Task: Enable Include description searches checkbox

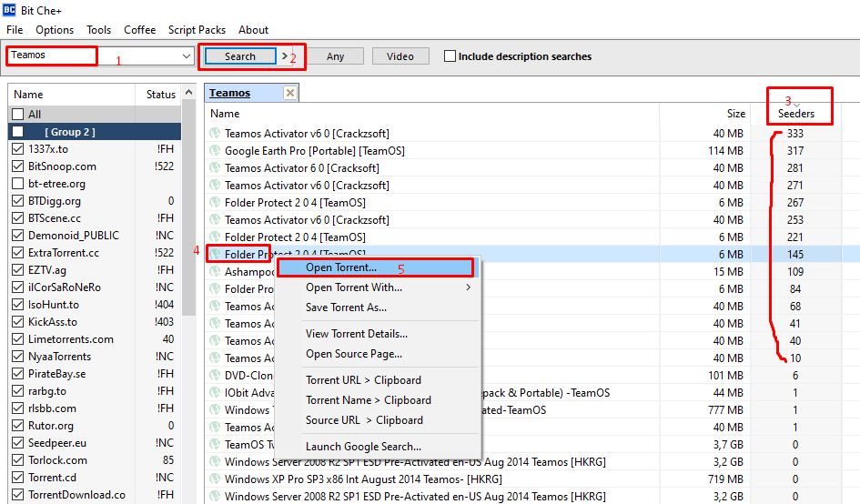Action: [450, 55]
